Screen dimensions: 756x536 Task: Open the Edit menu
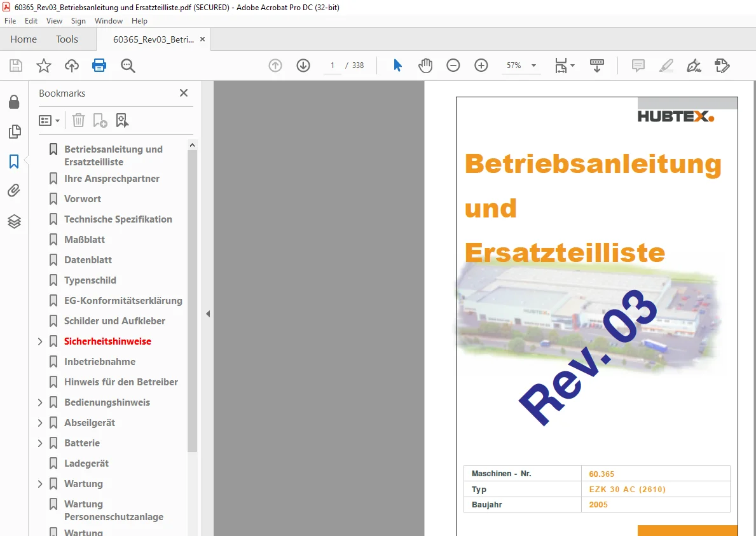[x=31, y=21]
